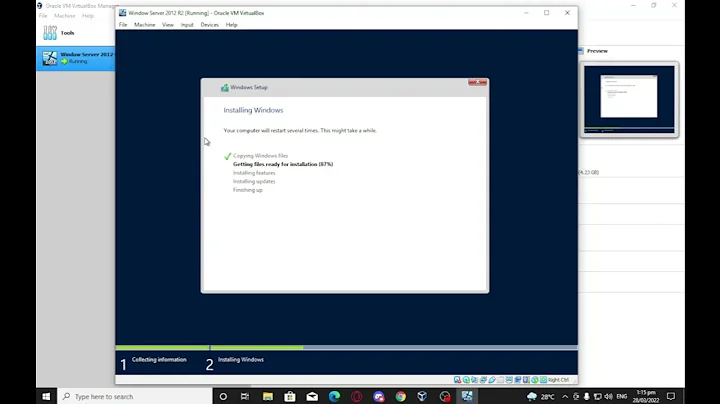Open File menu in VirtualBox Manager window

[x=43, y=16]
